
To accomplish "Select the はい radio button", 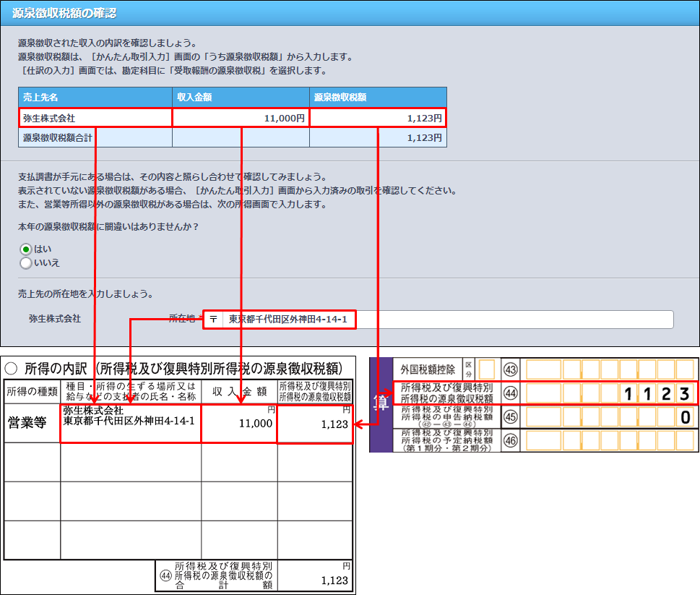I will click(26, 249).
